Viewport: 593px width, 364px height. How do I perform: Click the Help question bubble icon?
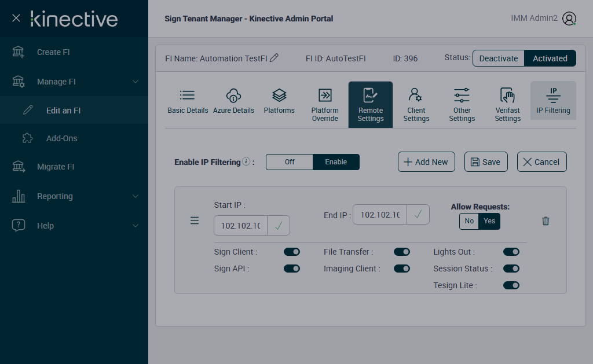click(19, 225)
